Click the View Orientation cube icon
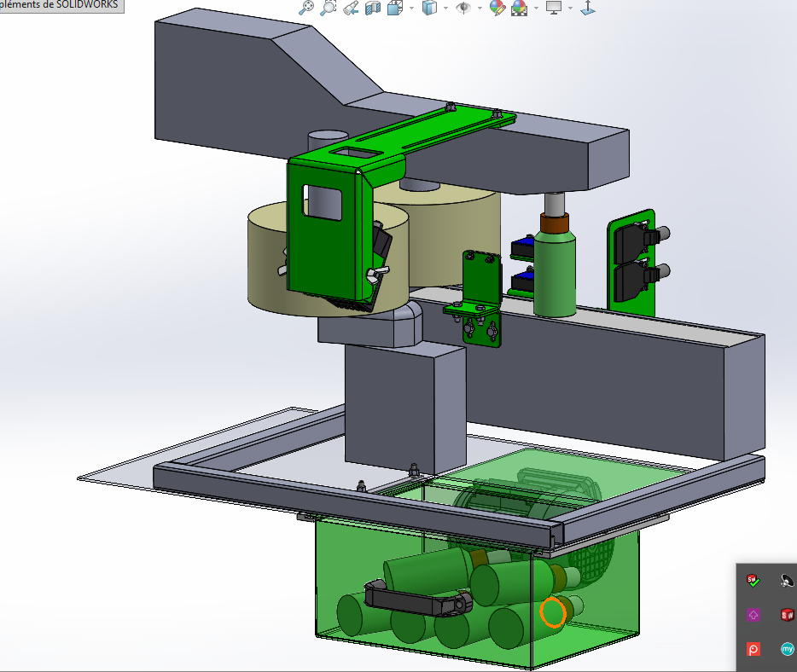This screenshot has height=672, width=797. (x=395, y=8)
